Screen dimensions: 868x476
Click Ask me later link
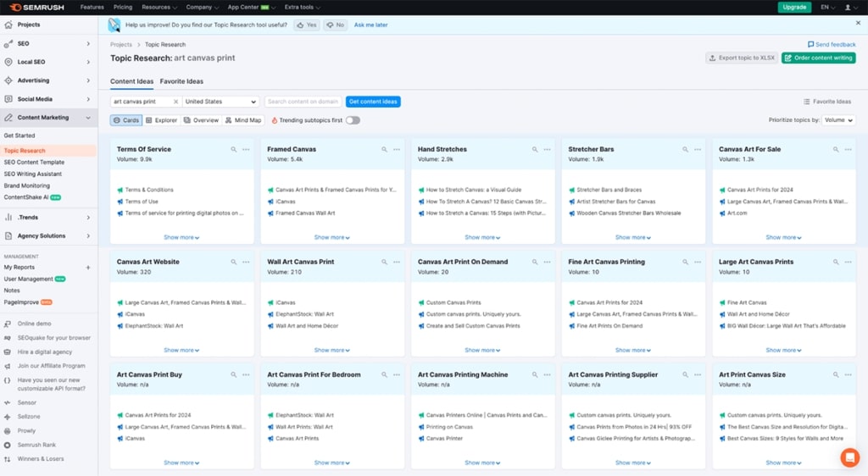[x=371, y=25]
